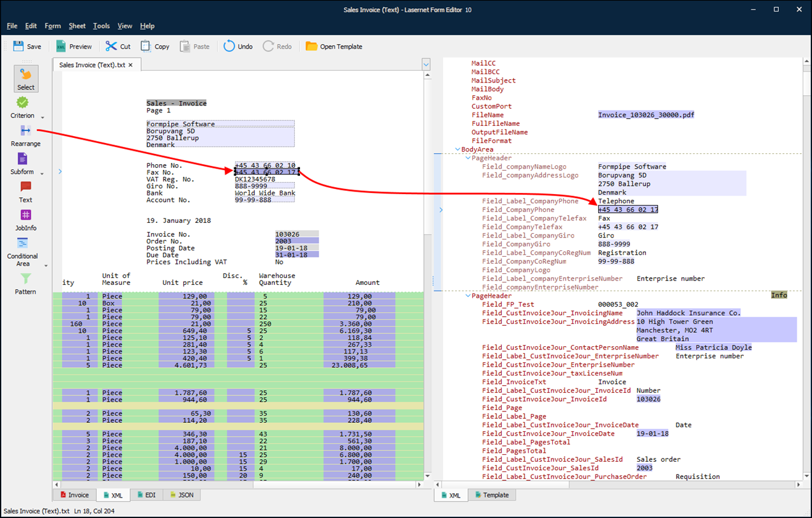Close the Sales Invoice (Text).txt tab

tap(131, 65)
